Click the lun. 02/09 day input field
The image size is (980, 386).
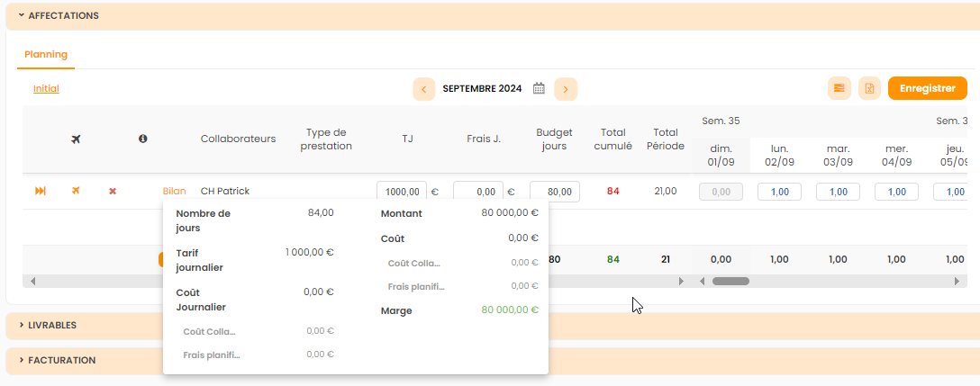[x=779, y=192]
